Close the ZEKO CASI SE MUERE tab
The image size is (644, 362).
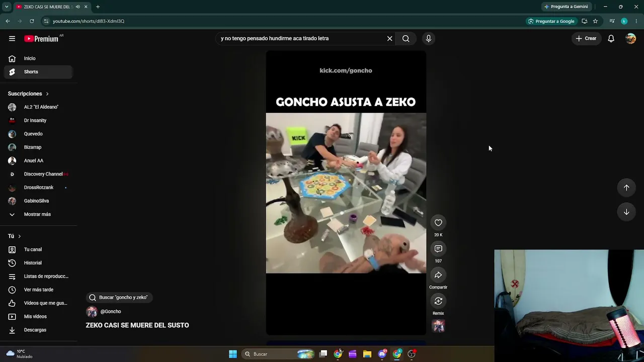[x=86, y=7]
